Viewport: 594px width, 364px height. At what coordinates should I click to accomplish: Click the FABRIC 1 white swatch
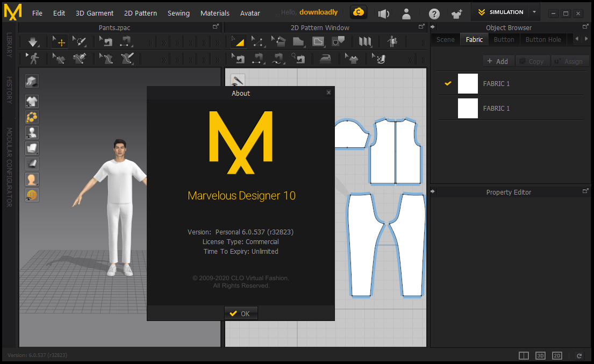[x=468, y=83]
